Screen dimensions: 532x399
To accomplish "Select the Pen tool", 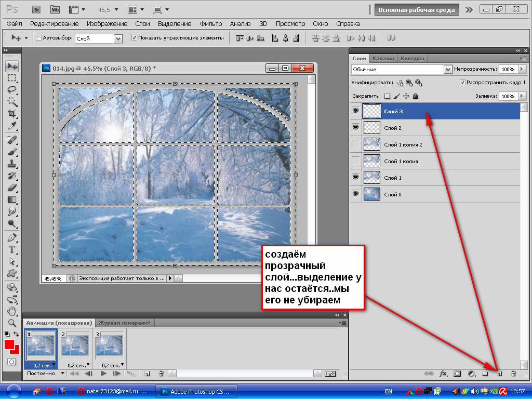I will point(12,237).
